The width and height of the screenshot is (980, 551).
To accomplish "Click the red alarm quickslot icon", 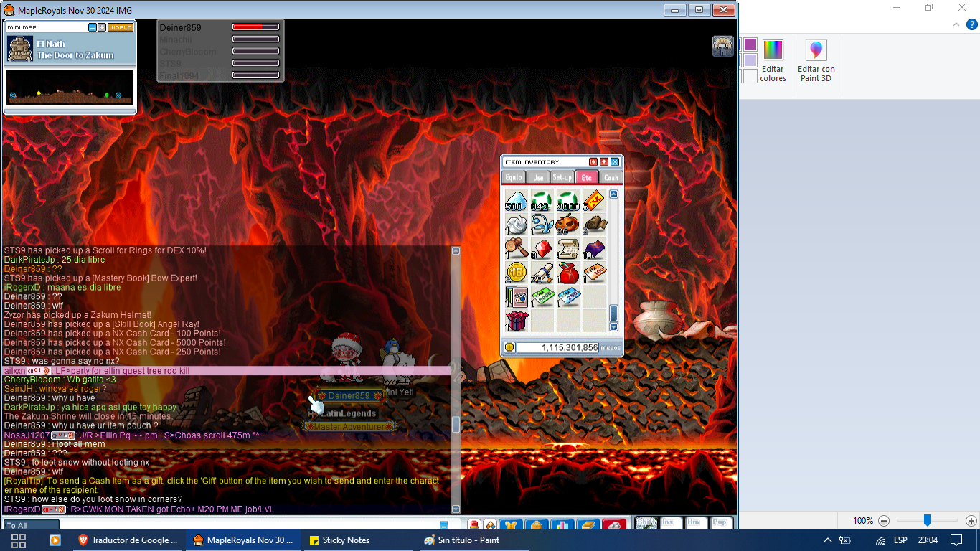I will [x=474, y=526].
